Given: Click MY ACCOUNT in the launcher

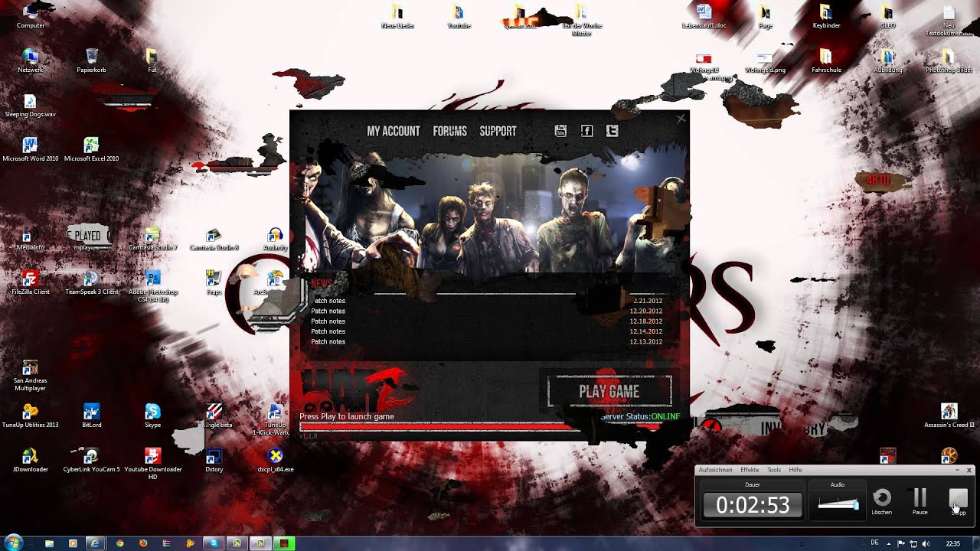Looking at the screenshot, I should (394, 131).
